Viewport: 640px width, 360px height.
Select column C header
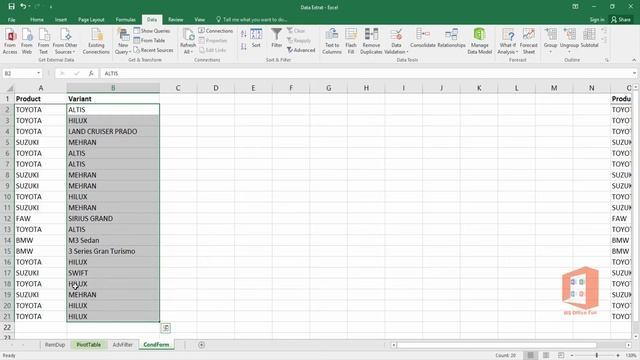tap(178, 88)
